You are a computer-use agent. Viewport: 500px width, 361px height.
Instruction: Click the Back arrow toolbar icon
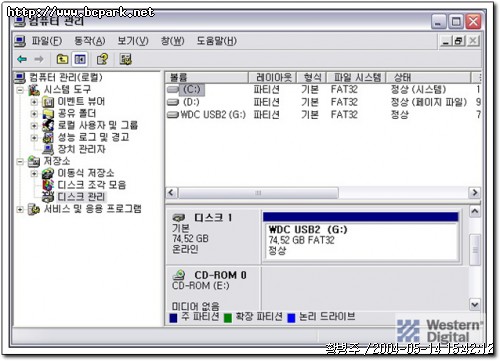(22, 59)
